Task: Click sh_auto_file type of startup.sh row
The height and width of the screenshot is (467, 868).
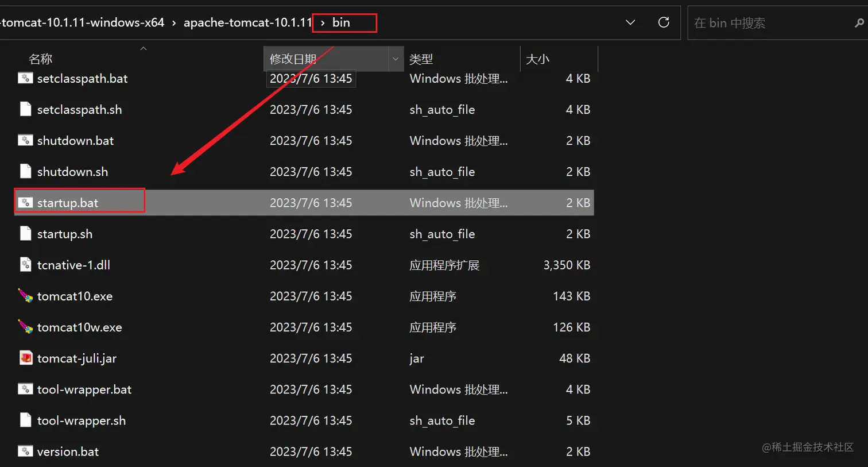Action: click(x=442, y=234)
